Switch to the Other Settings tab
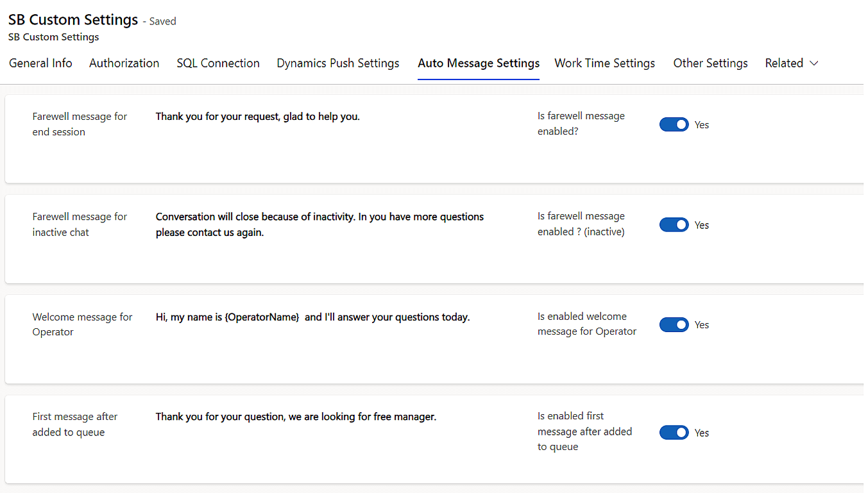This screenshot has width=868, height=493. click(710, 63)
